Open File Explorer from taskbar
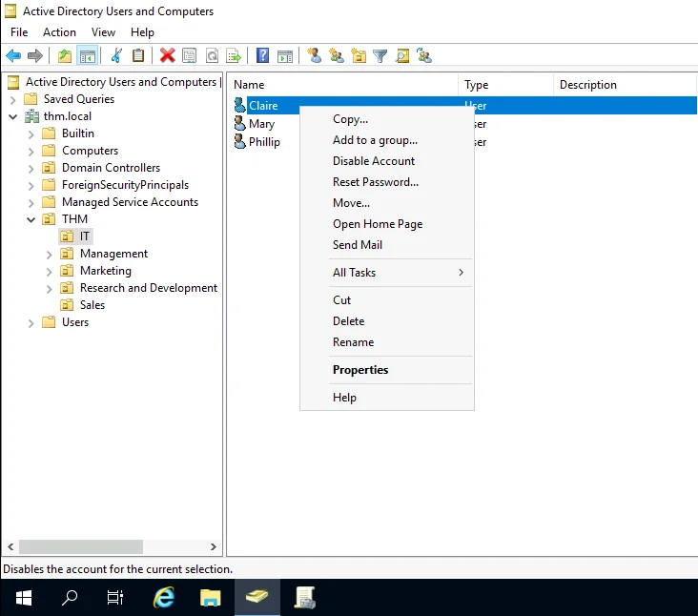 (210, 598)
